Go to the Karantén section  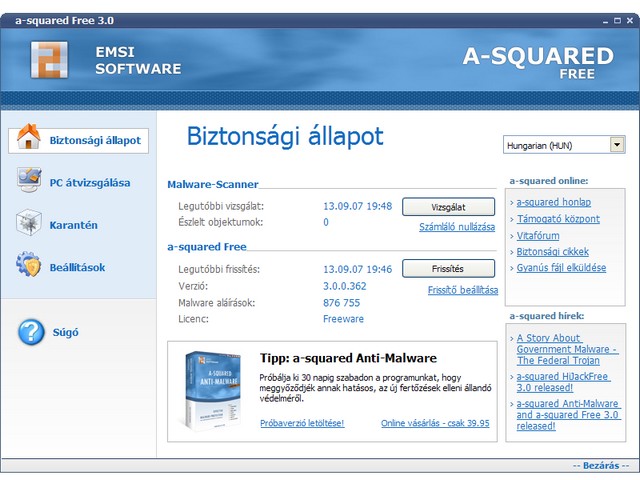73,225
